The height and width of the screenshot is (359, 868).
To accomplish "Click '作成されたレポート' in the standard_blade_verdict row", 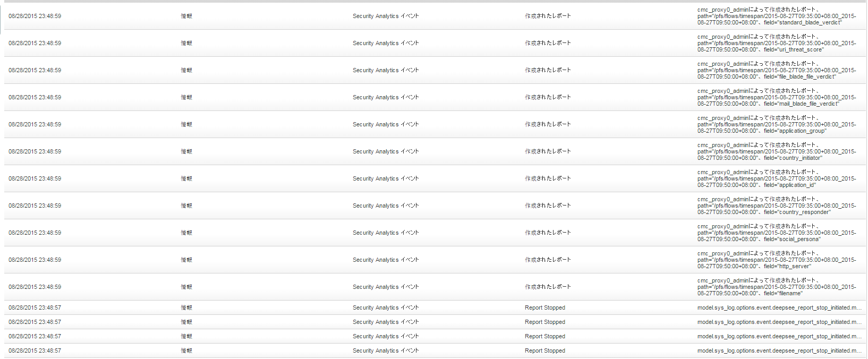I will pos(548,16).
